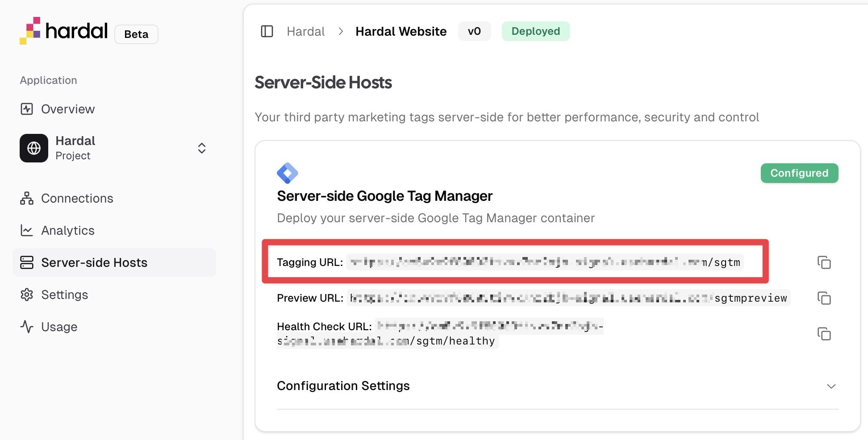Click the globe icon on the Hardal project

pos(33,148)
